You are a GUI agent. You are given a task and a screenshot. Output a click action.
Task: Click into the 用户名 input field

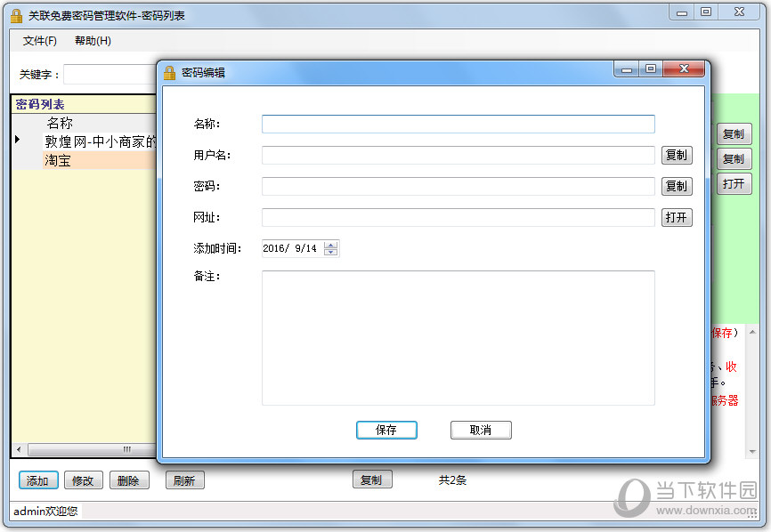458,156
